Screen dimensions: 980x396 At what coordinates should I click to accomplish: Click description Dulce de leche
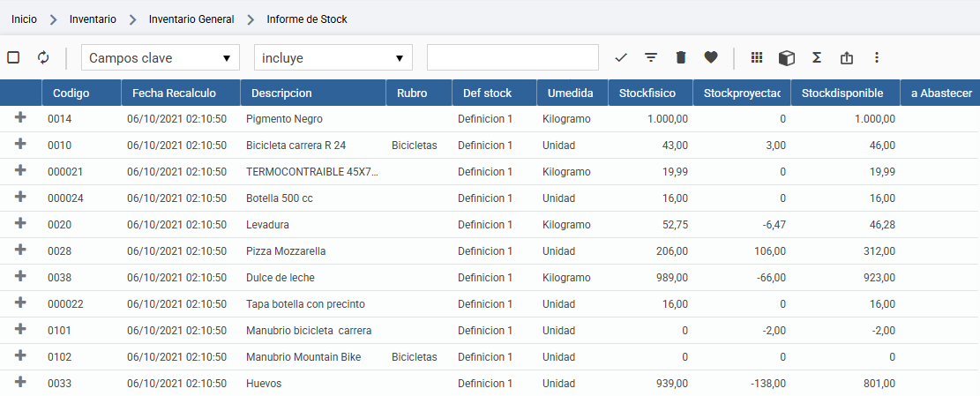point(280,277)
